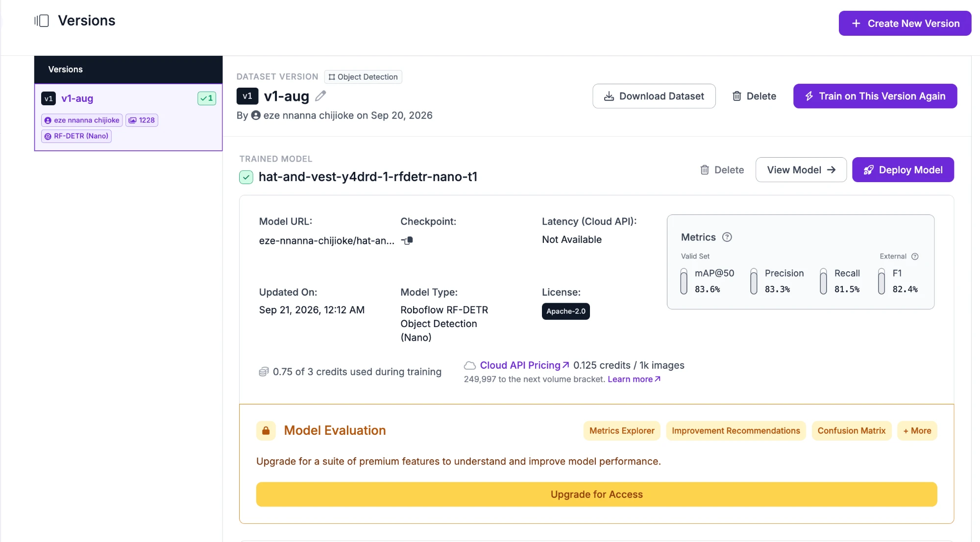Click the green check icon beside the model name
Image resolution: width=980 pixels, height=542 pixels.
tap(246, 177)
